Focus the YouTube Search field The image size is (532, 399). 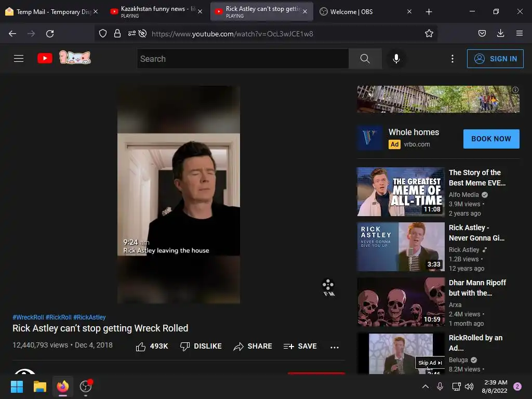243,59
